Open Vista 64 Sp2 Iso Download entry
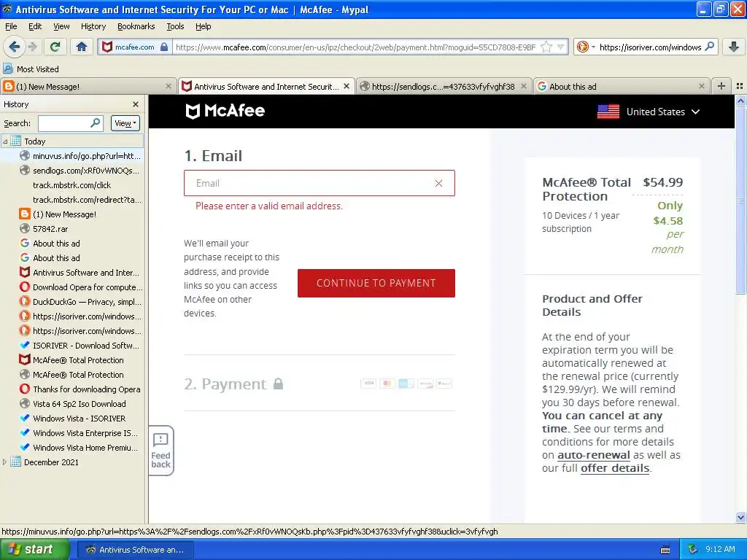This screenshot has height=560, width=747. (x=73, y=404)
